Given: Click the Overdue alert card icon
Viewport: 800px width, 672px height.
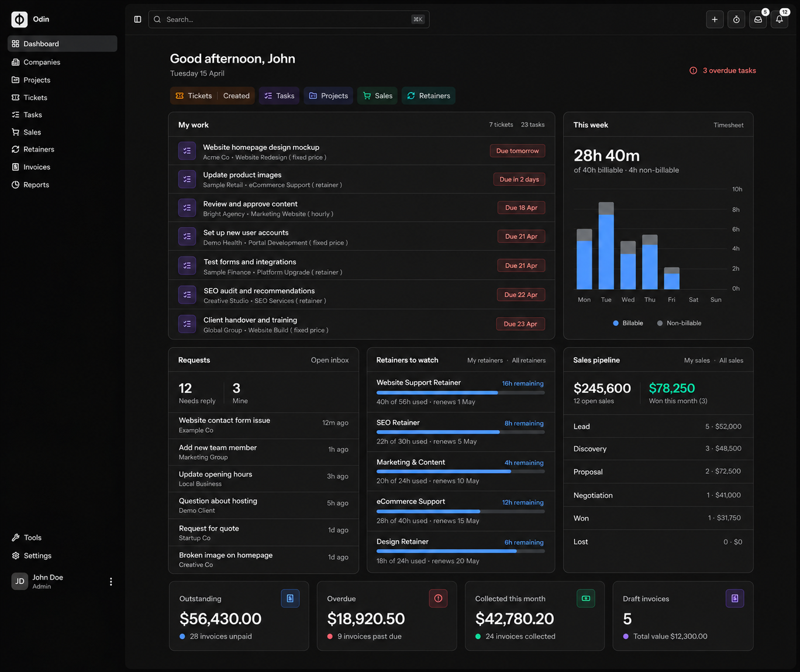Looking at the screenshot, I should click(438, 598).
